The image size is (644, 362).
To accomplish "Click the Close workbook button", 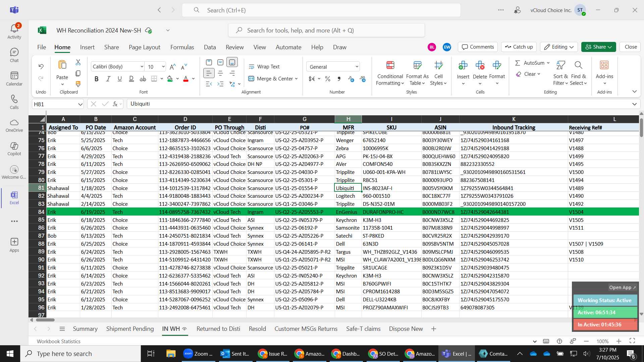I will (631, 47).
